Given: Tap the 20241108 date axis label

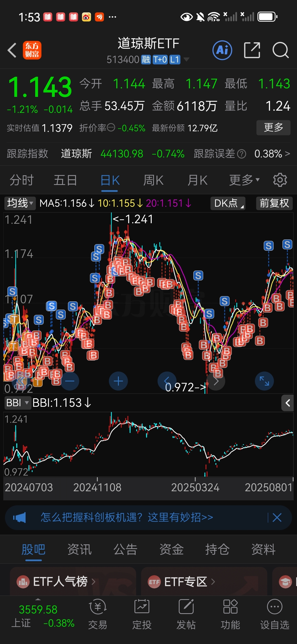Looking at the screenshot, I should pos(97,487).
